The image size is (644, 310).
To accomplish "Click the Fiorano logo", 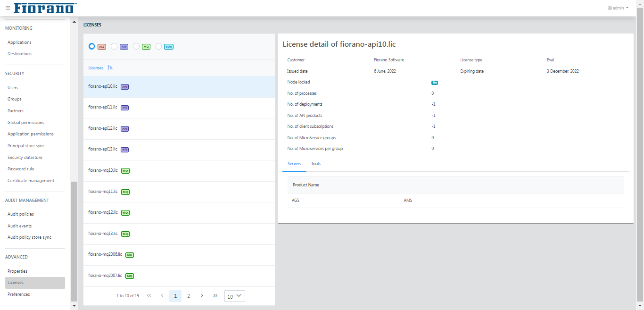I will (45, 8).
